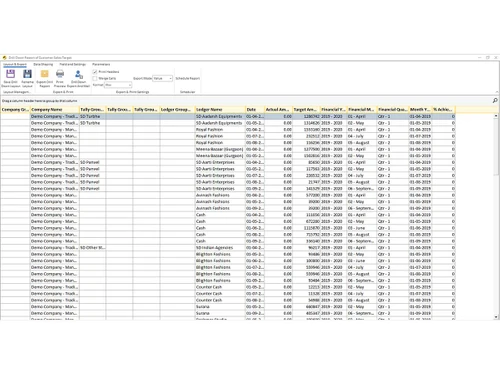Viewport: 500px width, 375px height.
Task: Select Counter Cash in the 05 - August row
Action: [220, 300]
